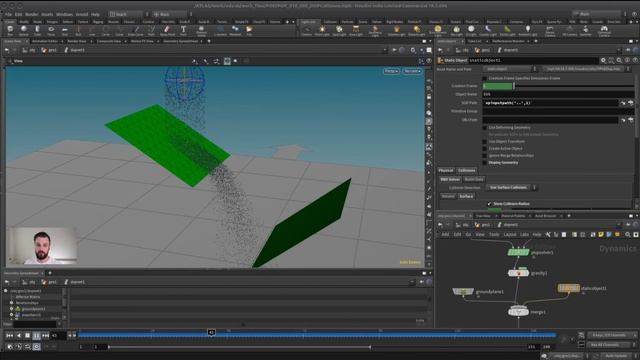The height and width of the screenshot is (360, 640).
Task: Select the Metaball shelf tool
Action: pyautogui.click(x=235, y=30)
